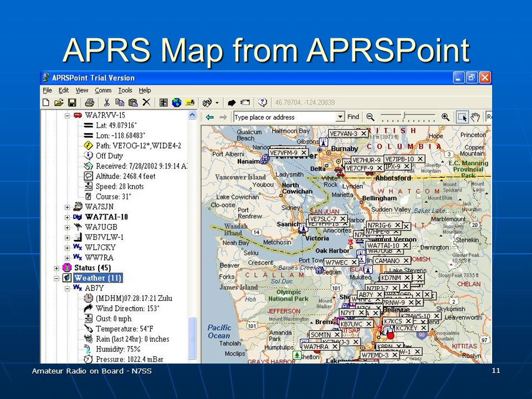Close the CAMANO map label

[x=406, y=260]
